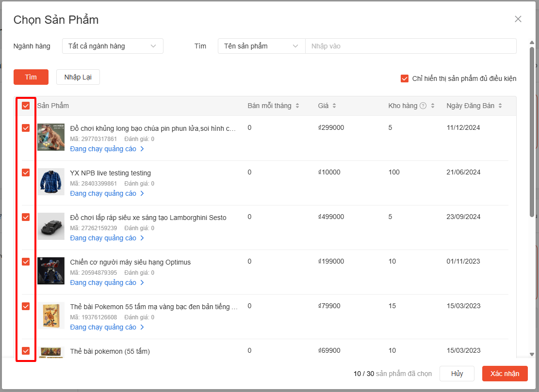Click the Nhập Lại reset button
This screenshot has height=392, width=539.
pos(78,77)
